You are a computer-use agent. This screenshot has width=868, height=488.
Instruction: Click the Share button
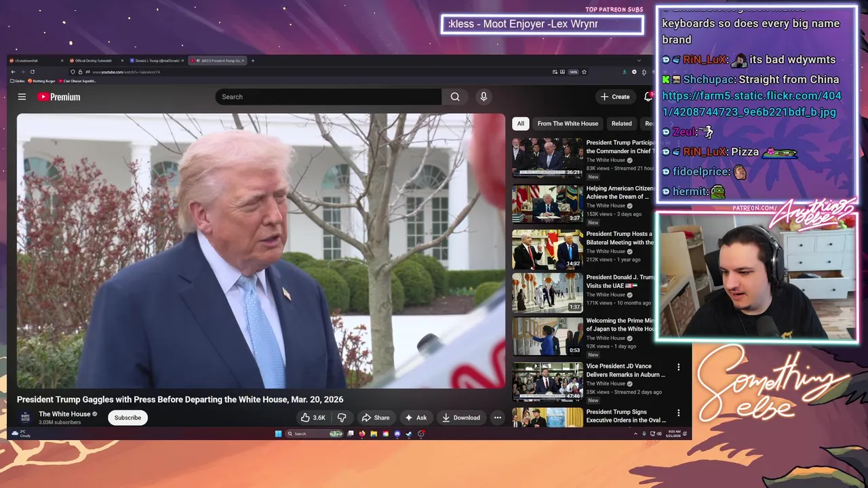tap(376, 418)
